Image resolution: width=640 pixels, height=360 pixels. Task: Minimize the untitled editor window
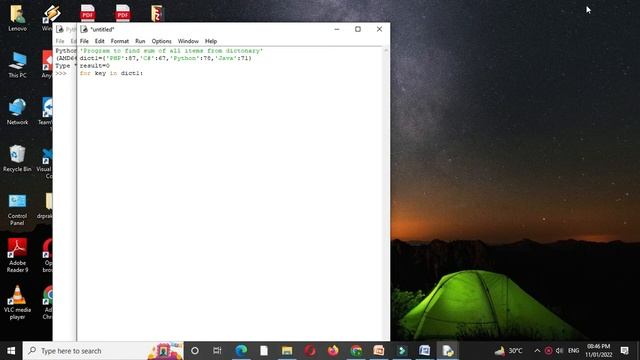(x=337, y=29)
